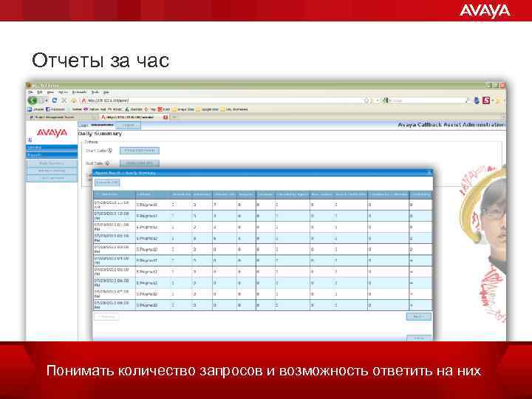The height and width of the screenshot is (399, 532).
Task: Click the Logout button beside the user name
Action: 129,125
